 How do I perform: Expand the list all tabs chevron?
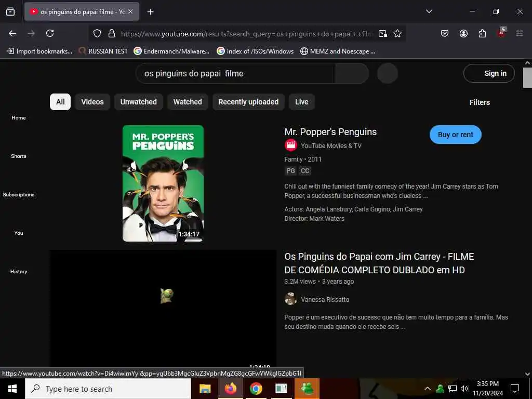[429, 11]
